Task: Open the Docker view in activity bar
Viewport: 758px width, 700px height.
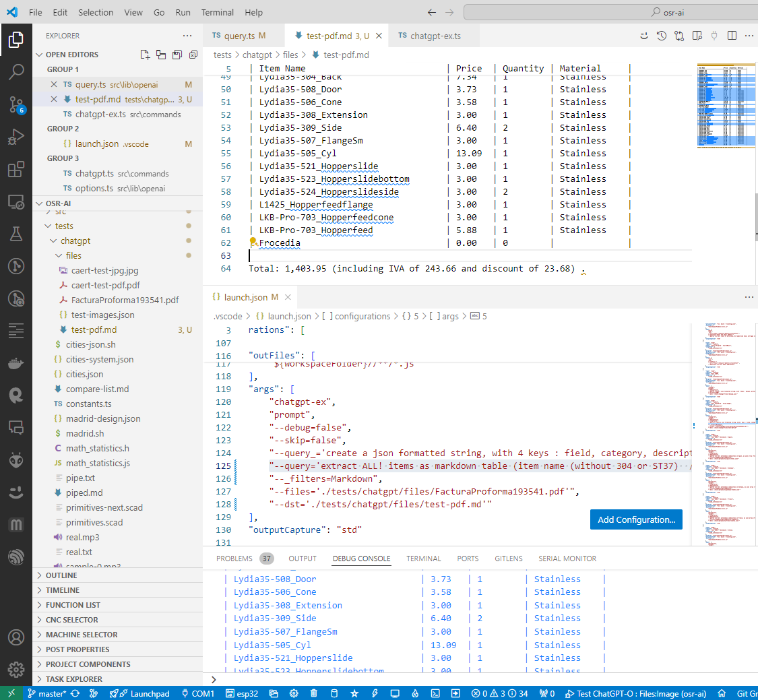Action: [x=16, y=364]
